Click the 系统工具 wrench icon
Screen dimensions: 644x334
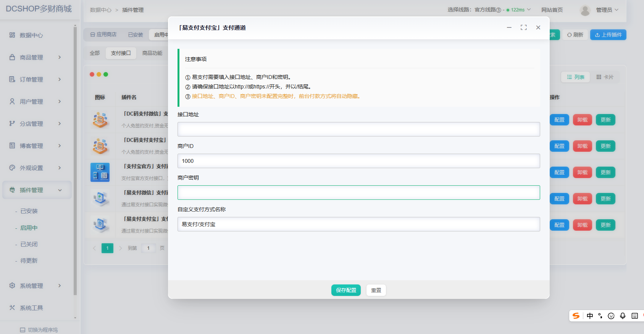(12, 308)
